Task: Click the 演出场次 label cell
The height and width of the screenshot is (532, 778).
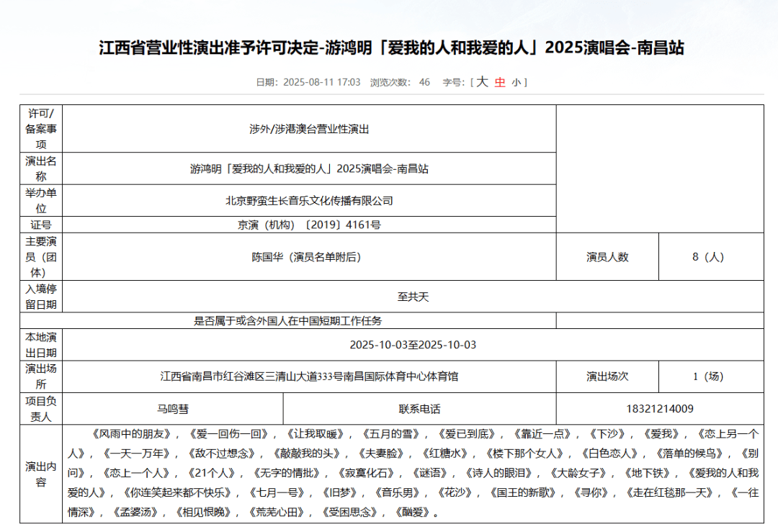Action: point(607,377)
